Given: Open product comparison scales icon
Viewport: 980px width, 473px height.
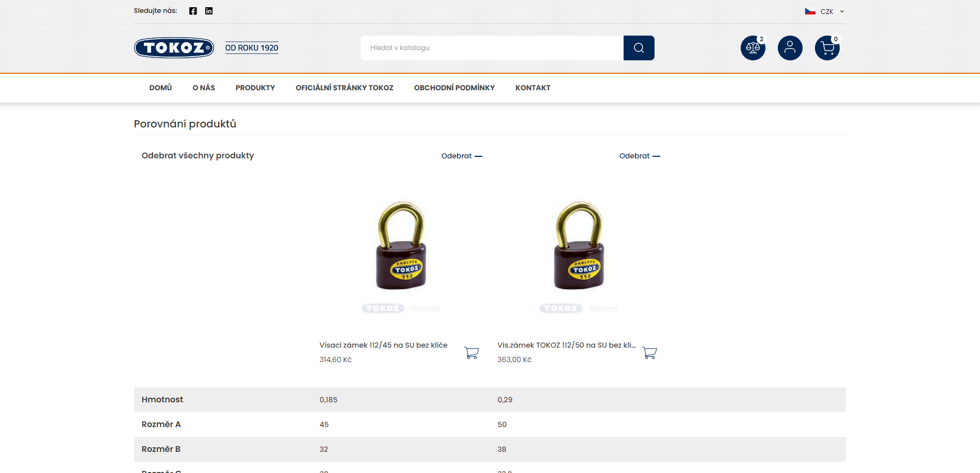Looking at the screenshot, I should 753,48.
